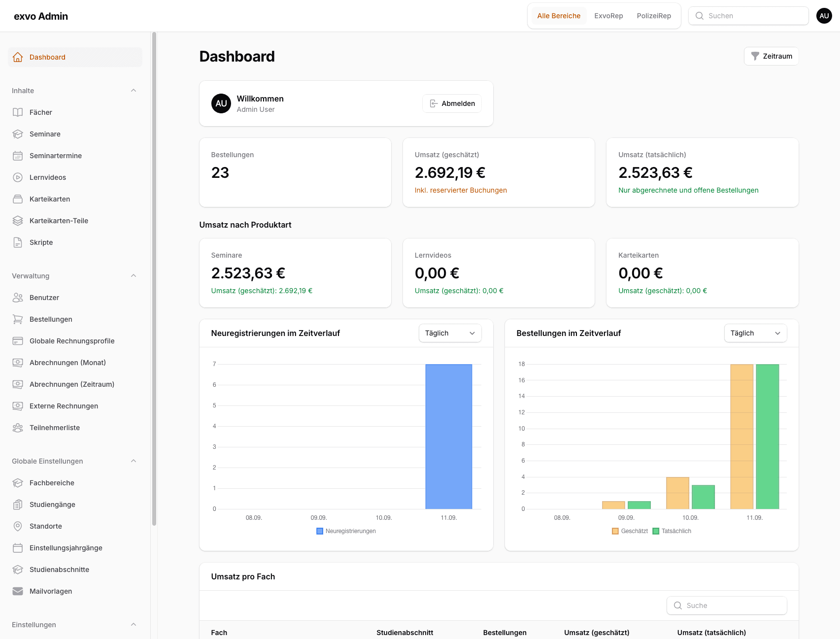This screenshot has width=840, height=639.
Task: Click the Abrechnungen (Monat) money icon
Action: 18,363
